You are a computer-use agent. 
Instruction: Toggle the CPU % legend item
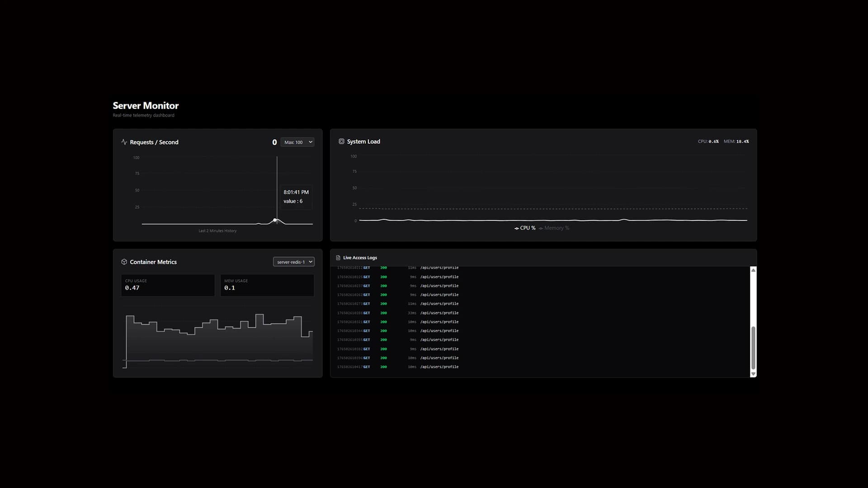point(525,228)
